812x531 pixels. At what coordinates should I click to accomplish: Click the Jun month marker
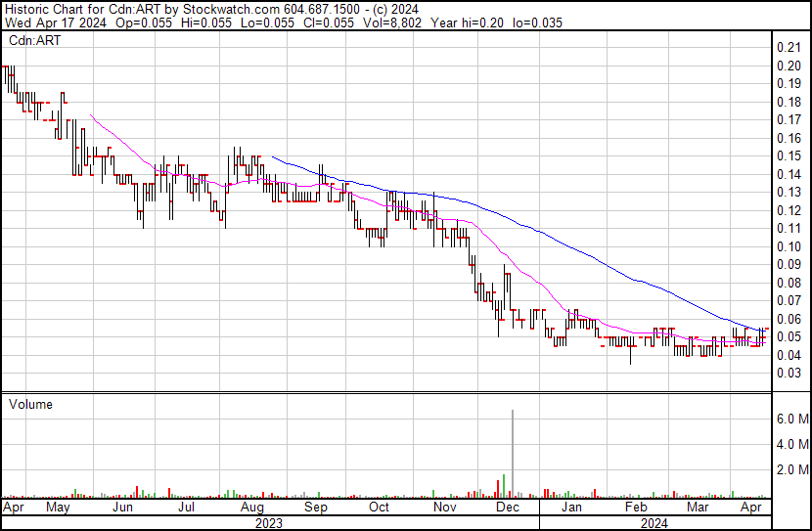[x=122, y=508]
